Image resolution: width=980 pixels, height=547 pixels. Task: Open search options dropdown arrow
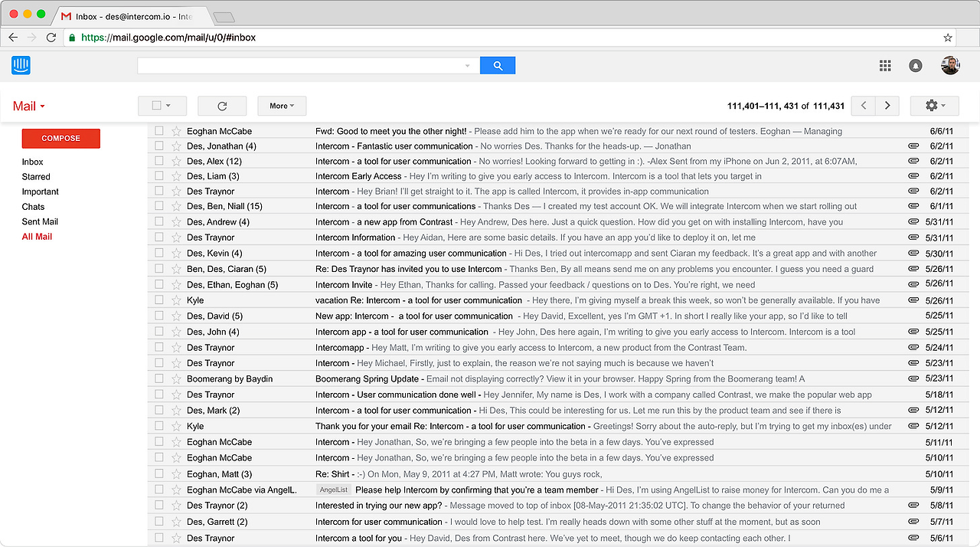468,66
